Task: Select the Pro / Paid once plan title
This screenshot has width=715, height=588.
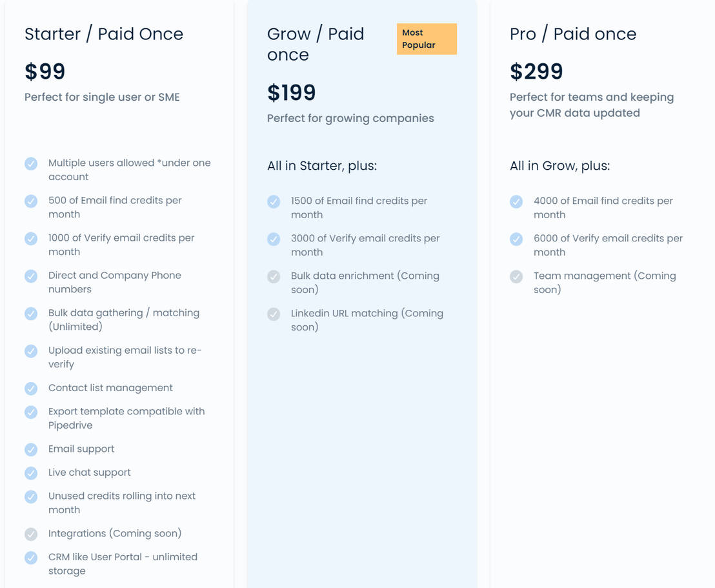Action: coord(573,34)
